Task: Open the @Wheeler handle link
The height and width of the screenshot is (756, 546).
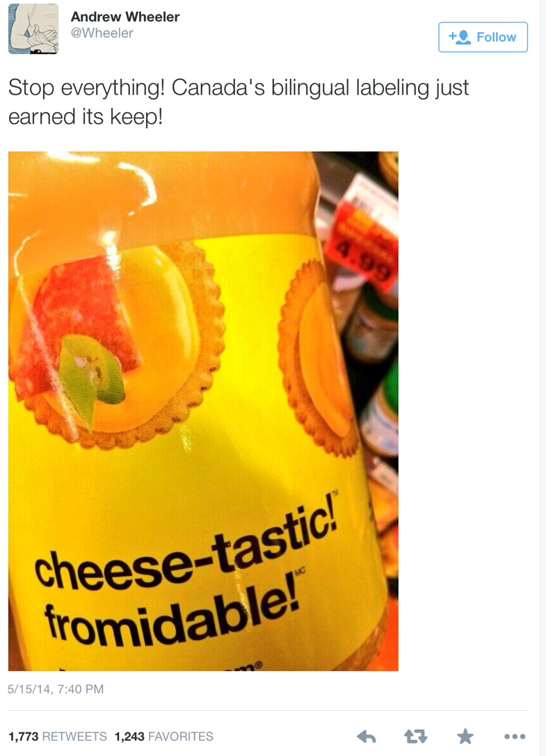Action: point(102,33)
